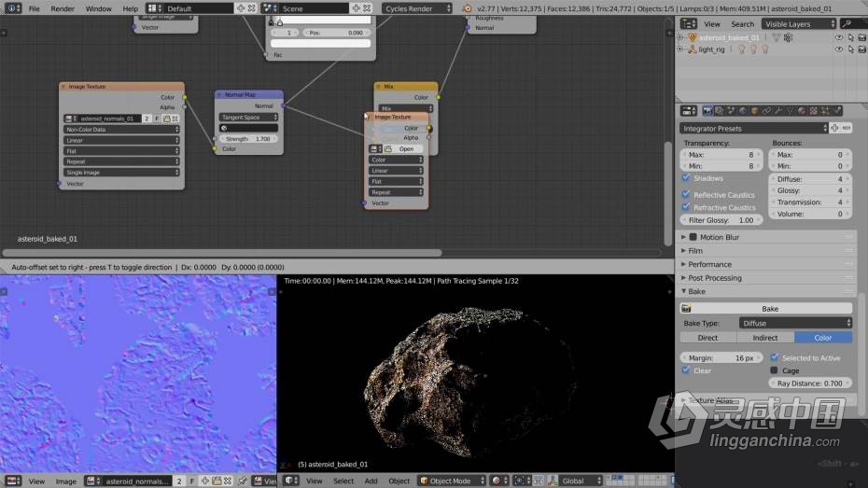The height and width of the screenshot is (488, 868).
Task: Click the Blender info editor icon
Action: [13, 8]
